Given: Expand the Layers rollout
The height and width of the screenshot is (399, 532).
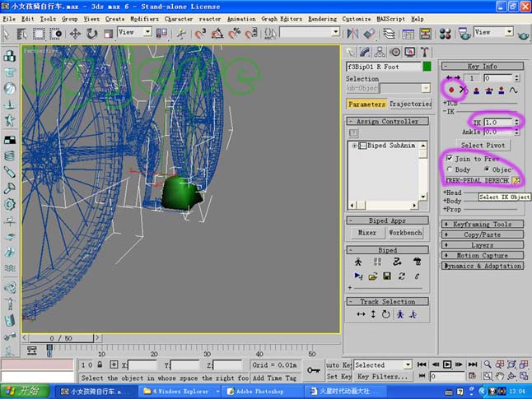Looking at the screenshot, I should pyautogui.click(x=482, y=245).
